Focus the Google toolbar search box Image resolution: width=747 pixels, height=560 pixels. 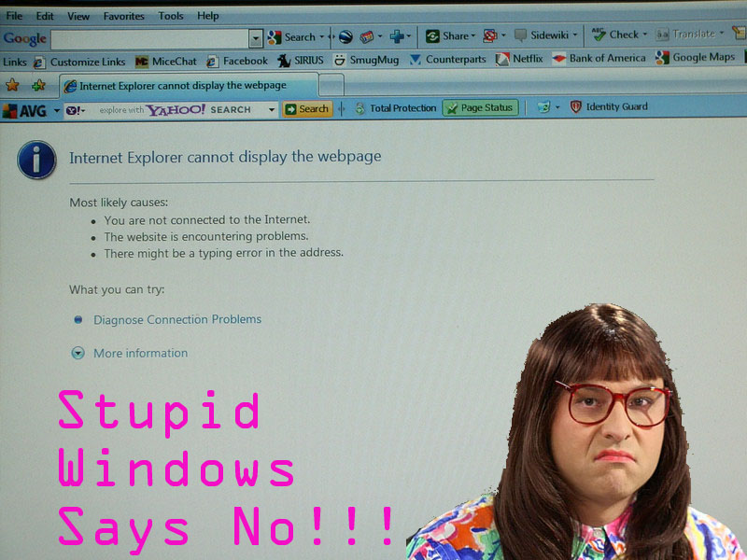tap(149, 39)
